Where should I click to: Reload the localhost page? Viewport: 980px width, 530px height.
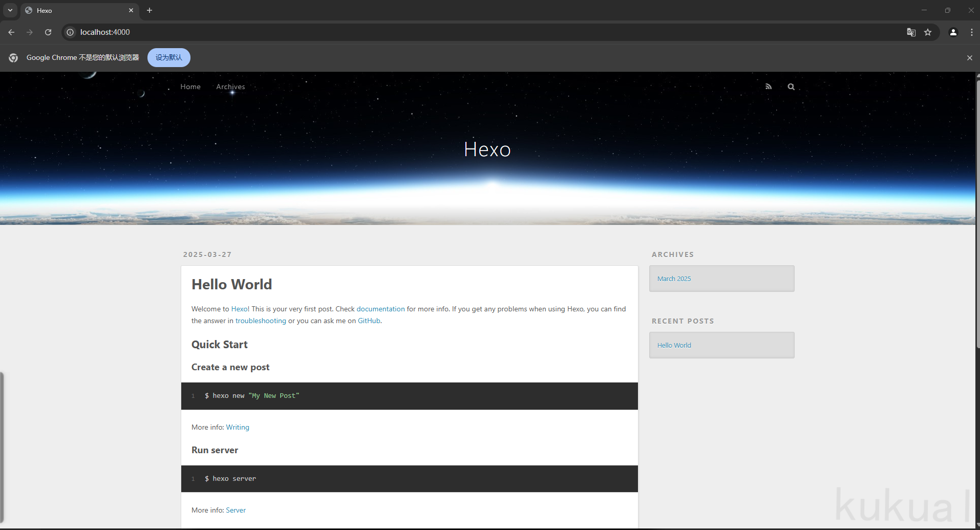pos(48,32)
